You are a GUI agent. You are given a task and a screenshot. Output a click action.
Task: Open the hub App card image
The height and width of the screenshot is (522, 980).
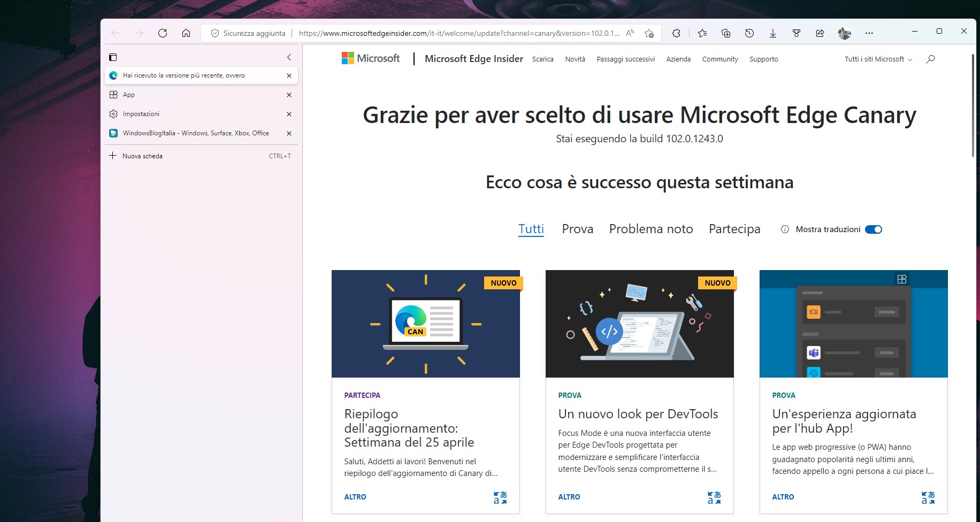(x=854, y=324)
